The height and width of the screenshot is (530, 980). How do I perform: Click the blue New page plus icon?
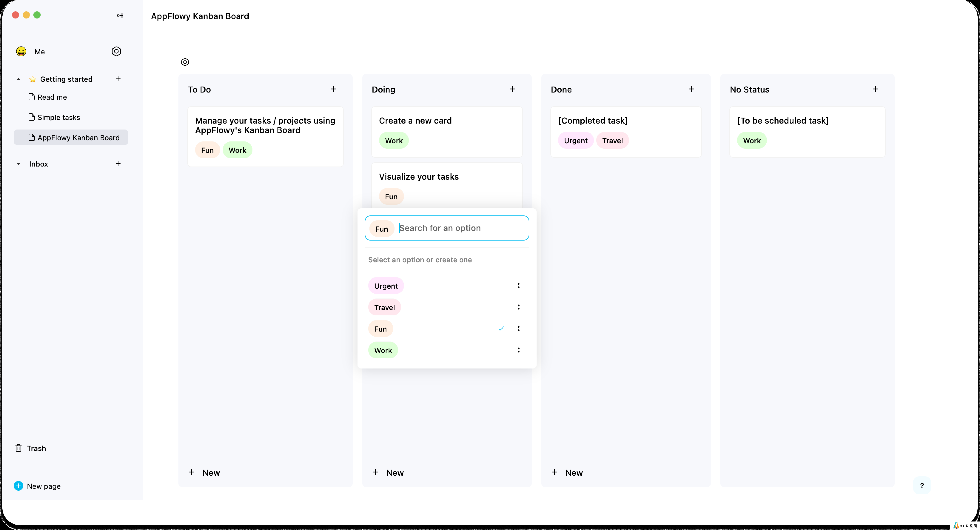tap(18, 486)
